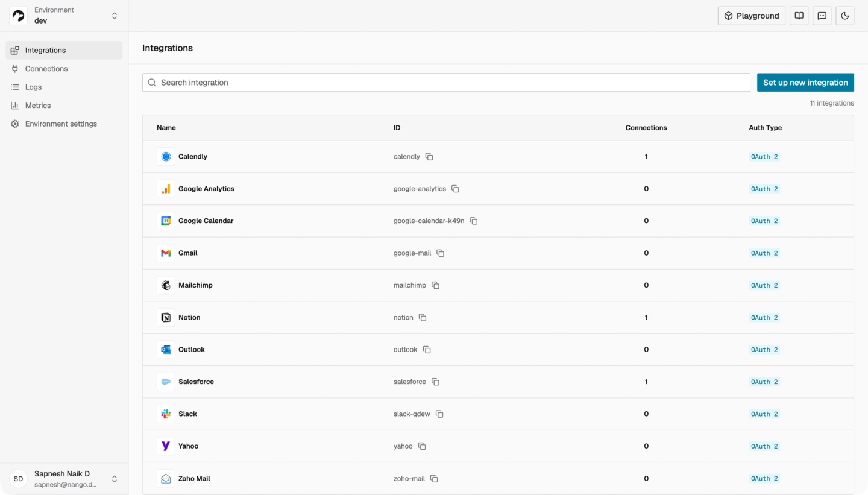868x495 pixels.
Task: Open the Google Calendar integration
Action: (x=498, y=221)
